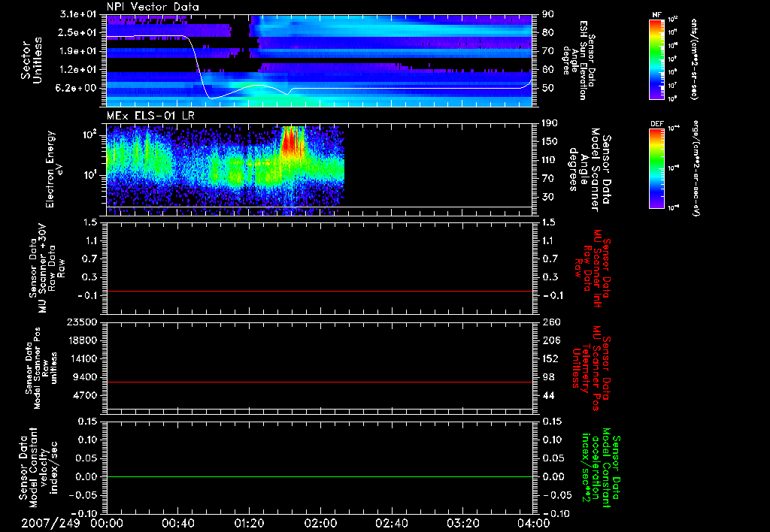Click the '50' sun elevation axis value

click(x=548, y=88)
